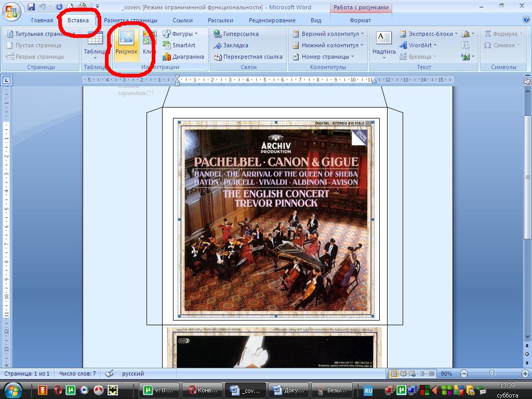532x399 pixels.
Task: Toggle the ruler with the button above the scrollbar
Action: 527,82
